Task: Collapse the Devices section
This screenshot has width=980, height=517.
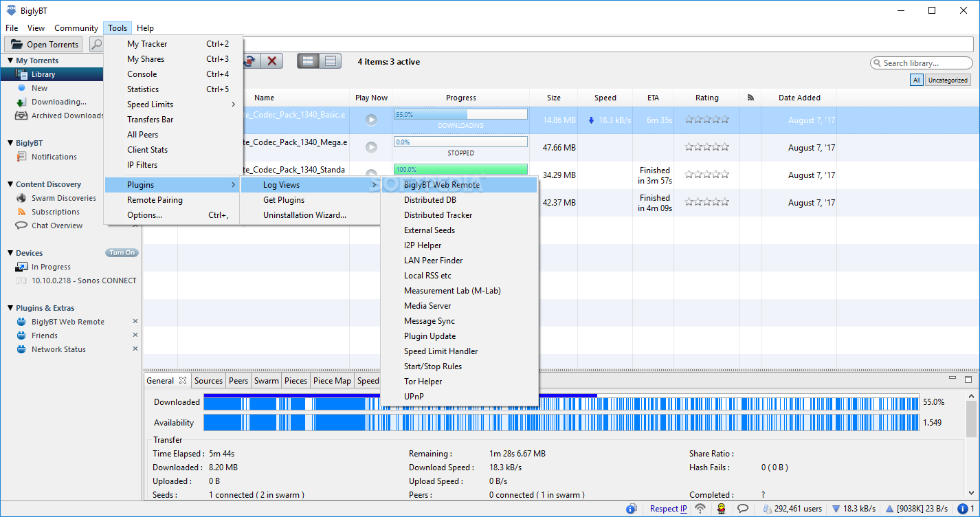Action: [10, 253]
